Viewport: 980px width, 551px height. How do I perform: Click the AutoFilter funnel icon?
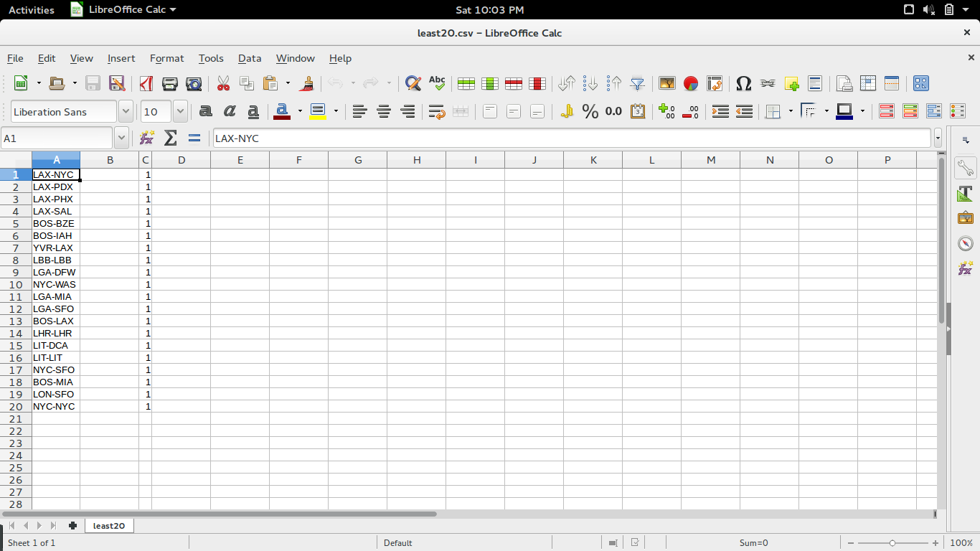coord(638,83)
